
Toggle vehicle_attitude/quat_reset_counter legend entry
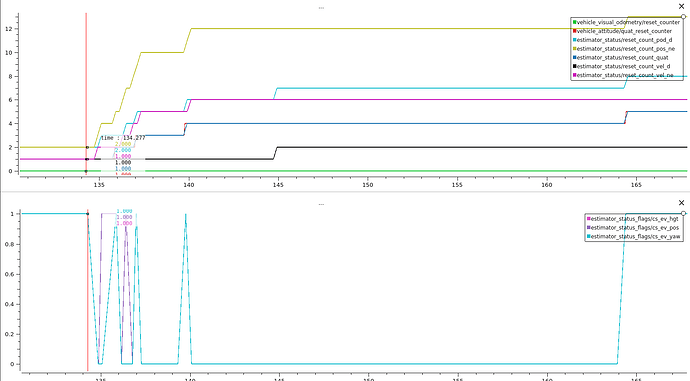pyautogui.click(x=622, y=31)
